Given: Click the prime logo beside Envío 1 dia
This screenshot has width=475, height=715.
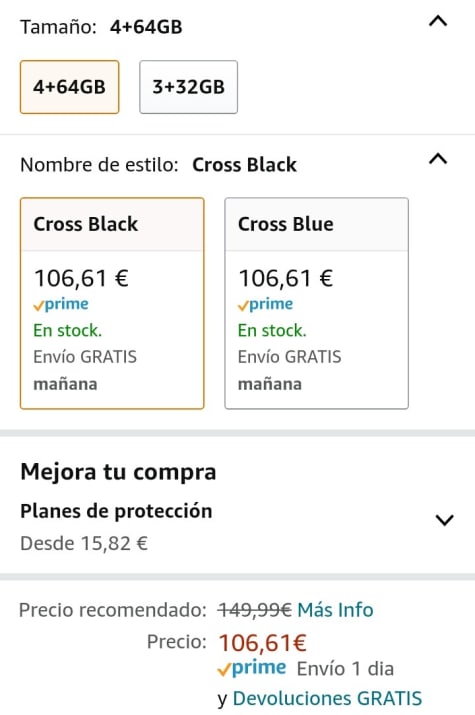Looking at the screenshot, I should click(252, 668).
